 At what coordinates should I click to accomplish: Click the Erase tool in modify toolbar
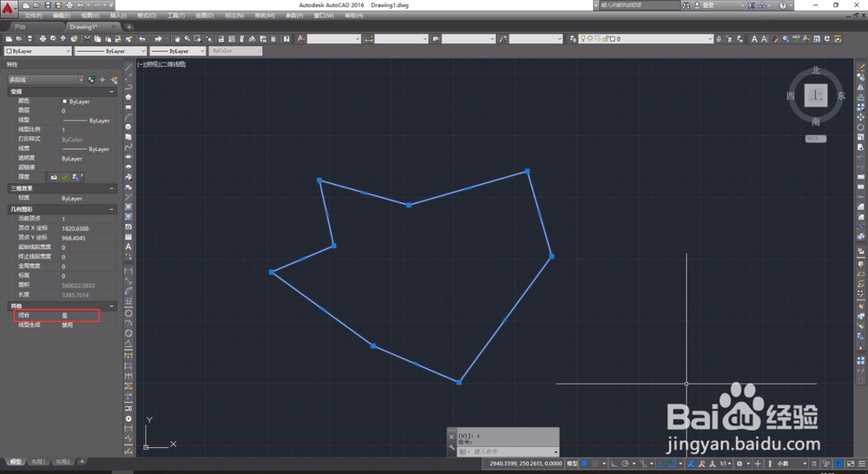click(861, 67)
